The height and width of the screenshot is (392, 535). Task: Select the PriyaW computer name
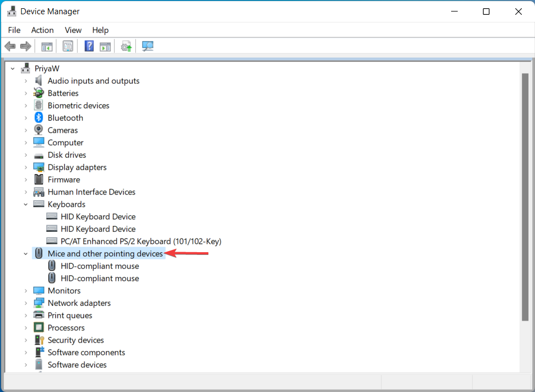click(47, 69)
